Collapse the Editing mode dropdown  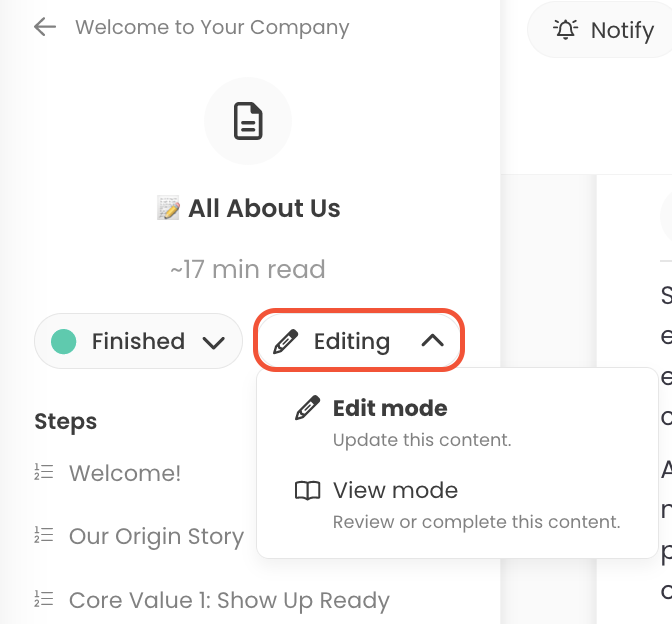[359, 340]
